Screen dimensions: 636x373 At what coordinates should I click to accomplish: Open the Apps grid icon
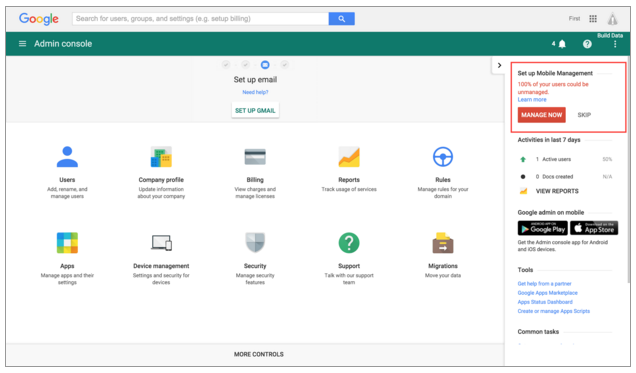[67, 243]
